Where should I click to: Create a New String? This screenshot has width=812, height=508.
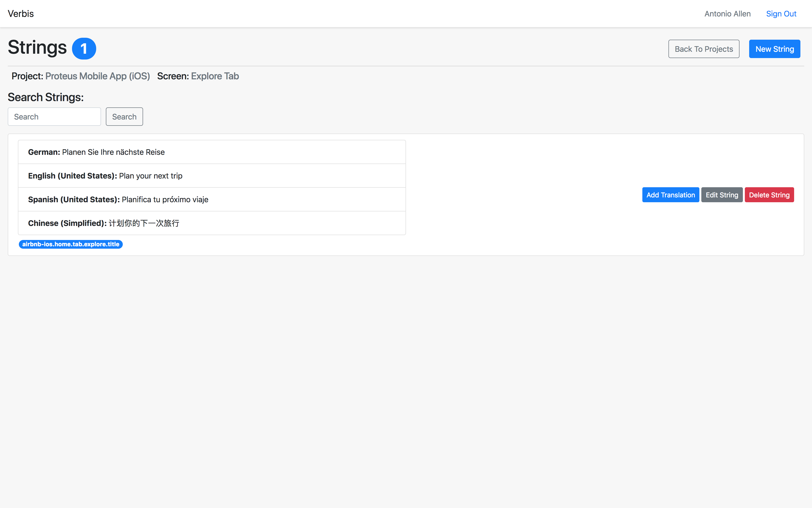pos(774,49)
